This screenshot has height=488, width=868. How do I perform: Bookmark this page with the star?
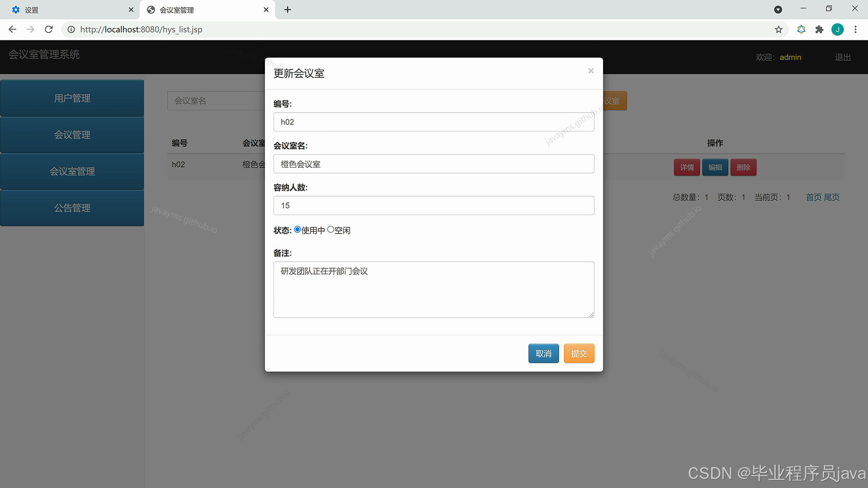click(778, 29)
